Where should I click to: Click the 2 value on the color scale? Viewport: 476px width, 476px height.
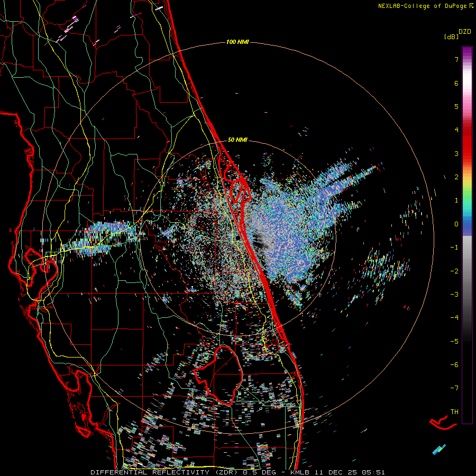click(x=456, y=177)
